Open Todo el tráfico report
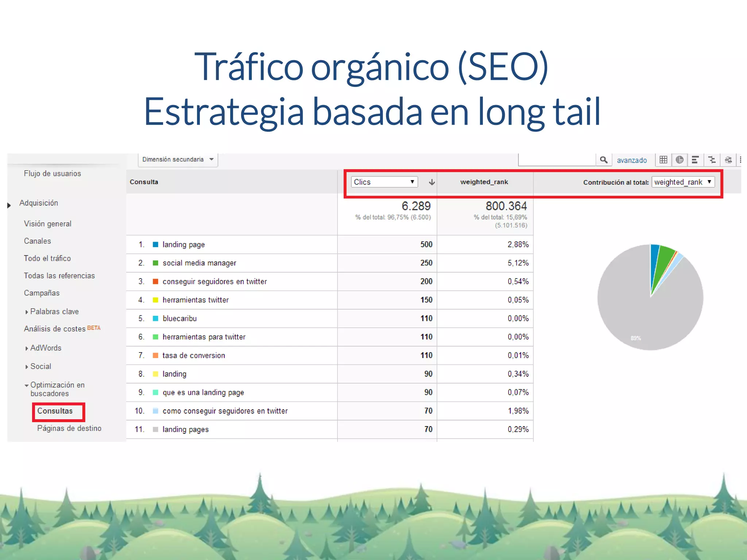Image resolution: width=747 pixels, height=560 pixels. 47,258
